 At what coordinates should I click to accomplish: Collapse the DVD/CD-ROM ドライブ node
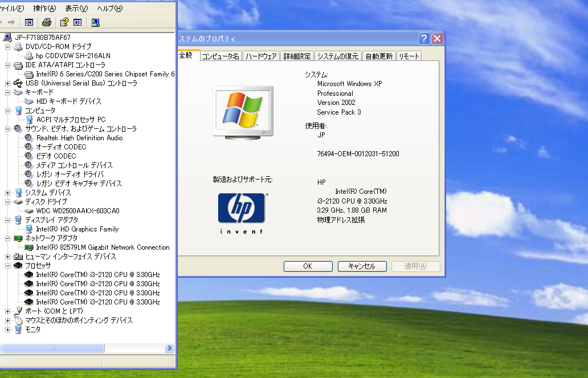click(x=7, y=47)
